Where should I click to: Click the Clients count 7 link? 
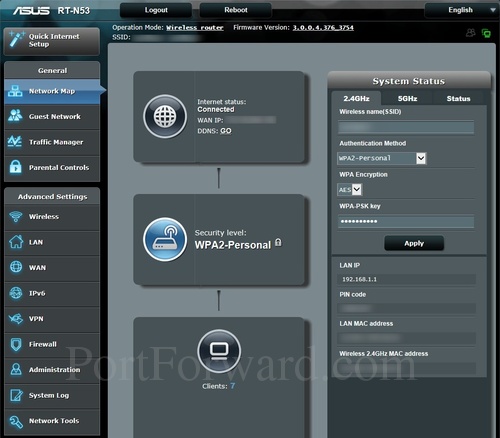pyautogui.click(x=232, y=386)
